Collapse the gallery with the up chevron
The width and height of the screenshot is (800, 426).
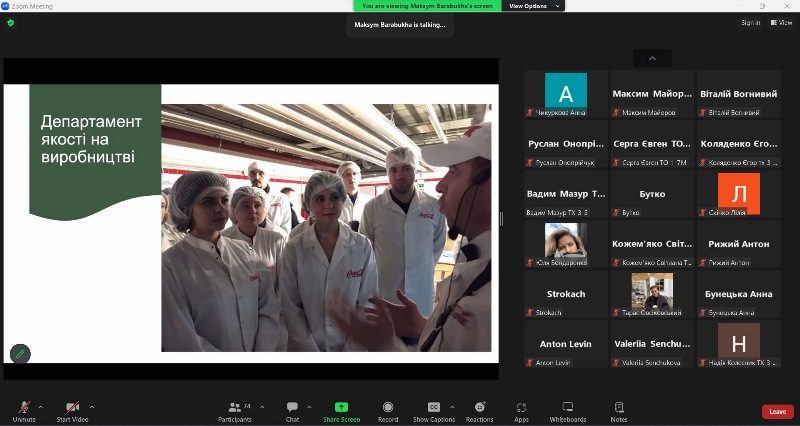[x=652, y=58]
